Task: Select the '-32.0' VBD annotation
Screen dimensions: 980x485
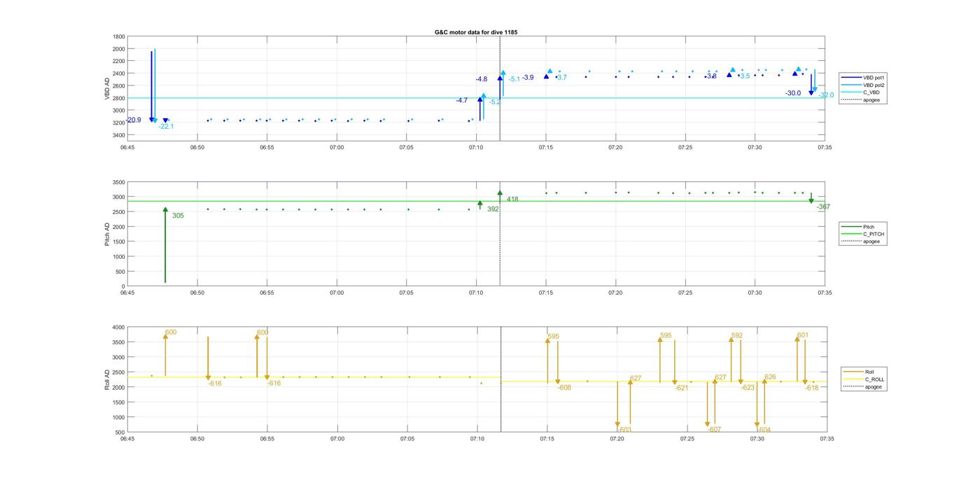Action: [826, 95]
